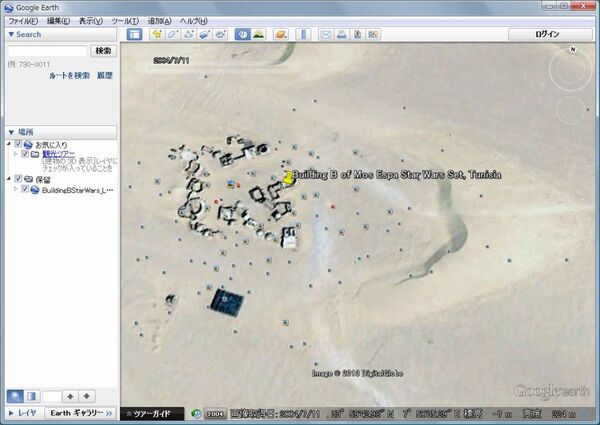Select the Add Polygon tool
600x425 pixels.
point(172,34)
